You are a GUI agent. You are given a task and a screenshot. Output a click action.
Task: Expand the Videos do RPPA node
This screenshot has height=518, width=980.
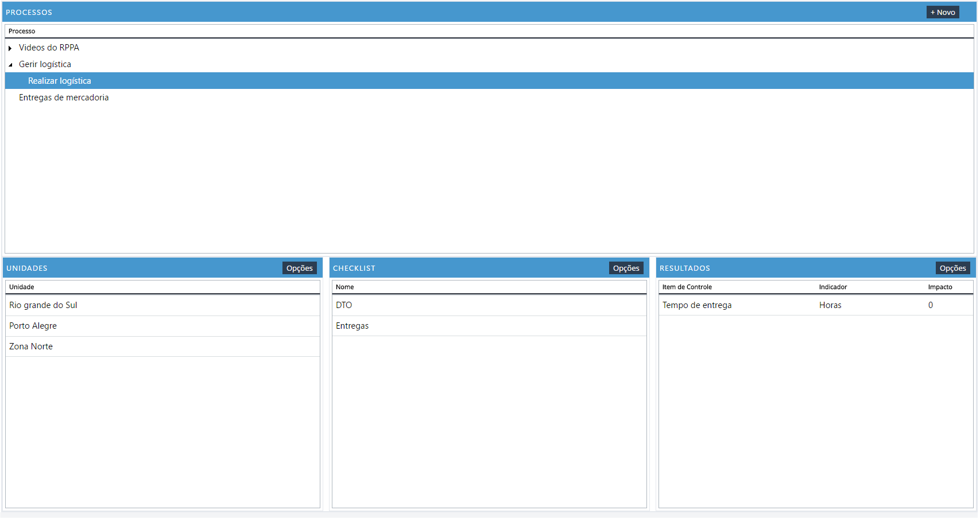(x=10, y=48)
